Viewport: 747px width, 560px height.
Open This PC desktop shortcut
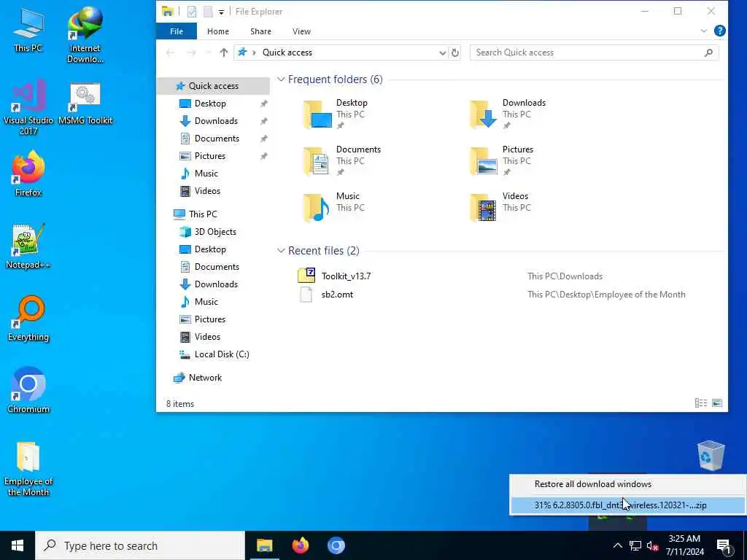pyautogui.click(x=28, y=30)
